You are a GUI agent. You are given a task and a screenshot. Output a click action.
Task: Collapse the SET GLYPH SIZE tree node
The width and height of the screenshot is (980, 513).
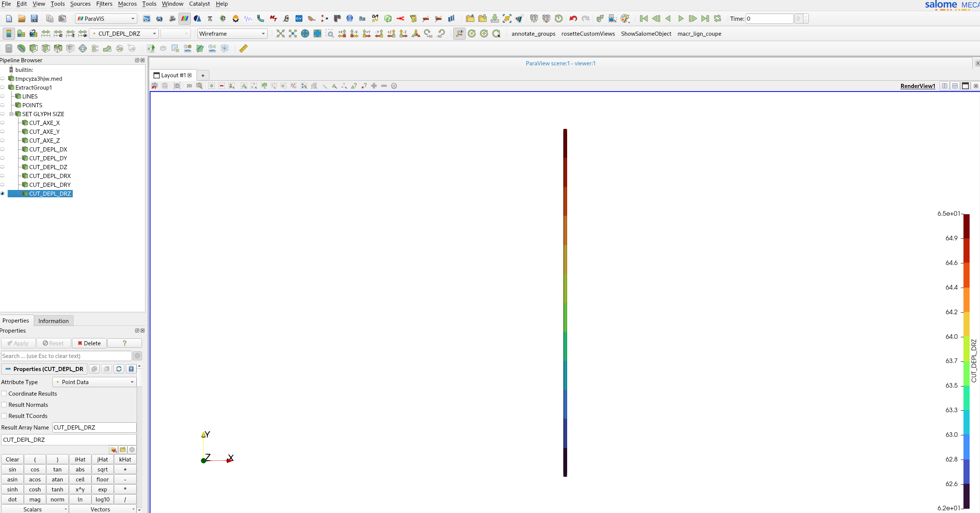[12, 114]
